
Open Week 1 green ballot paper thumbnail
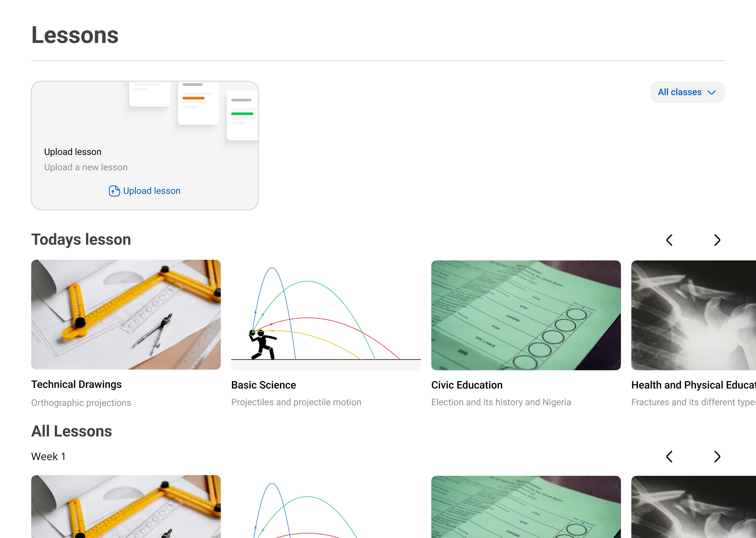526,506
